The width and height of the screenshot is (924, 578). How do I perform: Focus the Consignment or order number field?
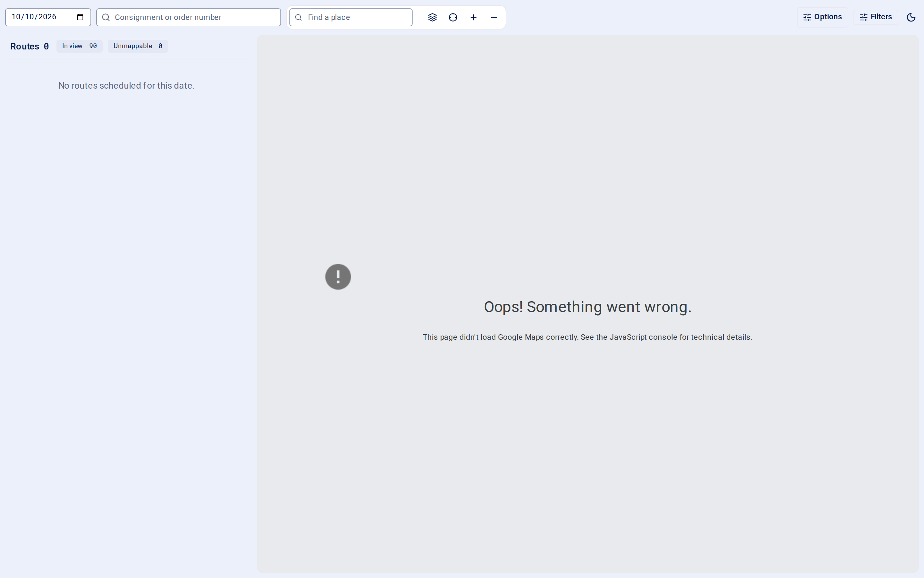(189, 17)
